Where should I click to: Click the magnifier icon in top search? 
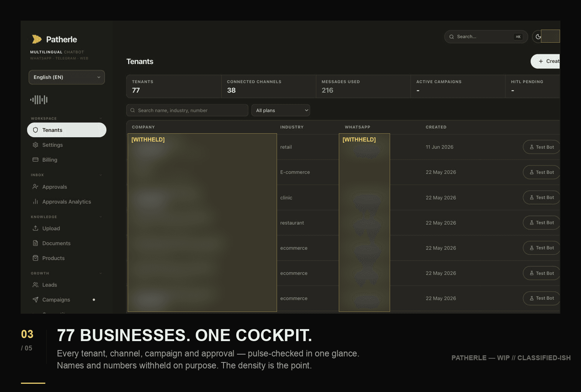coord(451,37)
